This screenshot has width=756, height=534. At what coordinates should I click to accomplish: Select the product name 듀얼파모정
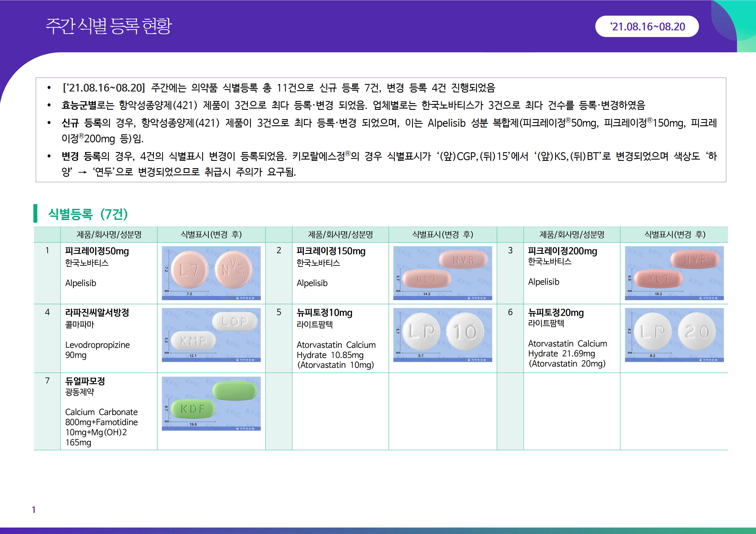click(x=85, y=381)
